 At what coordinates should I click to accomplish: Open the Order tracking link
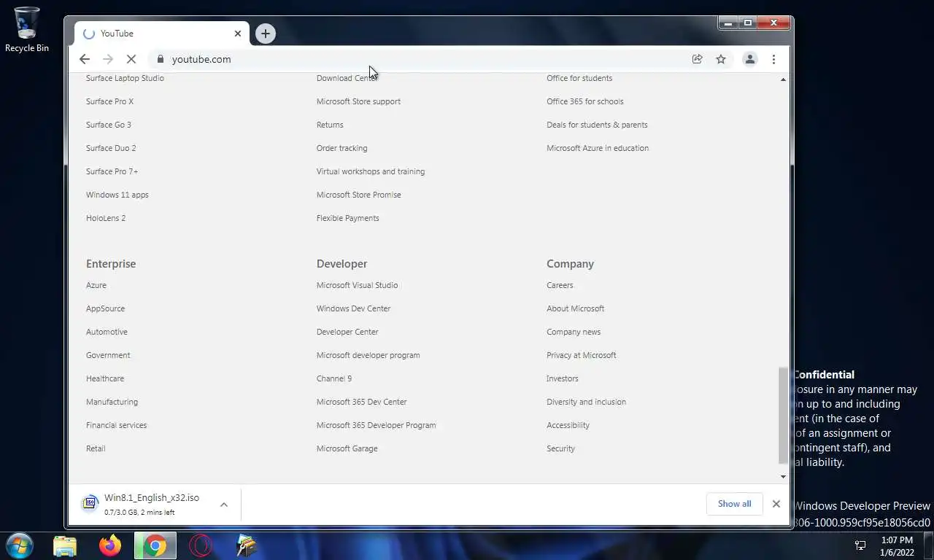pos(341,148)
